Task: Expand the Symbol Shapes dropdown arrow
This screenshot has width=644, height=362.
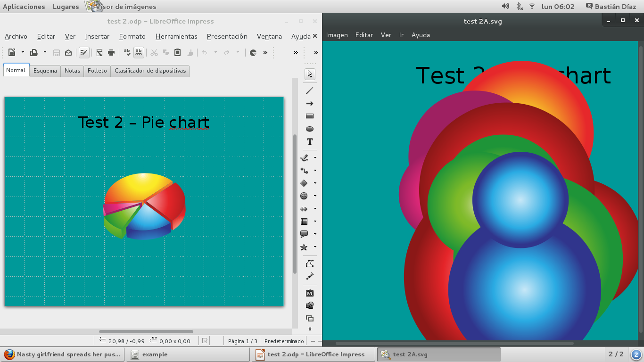Action: pos(315,196)
